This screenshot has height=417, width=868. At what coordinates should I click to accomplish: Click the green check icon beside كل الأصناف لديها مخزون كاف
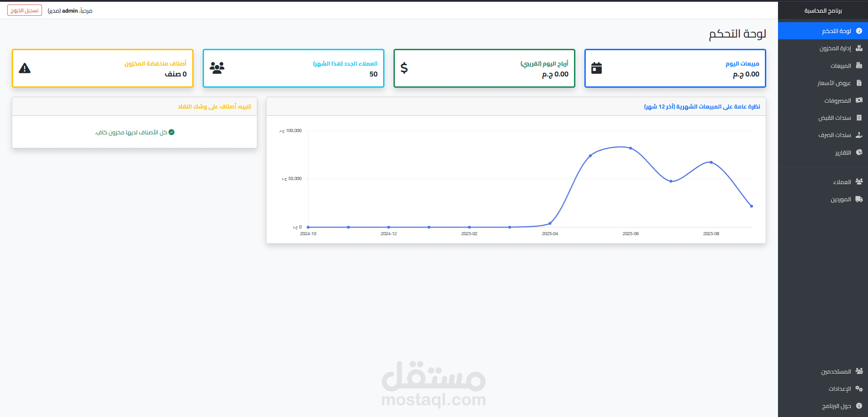[x=172, y=132]
